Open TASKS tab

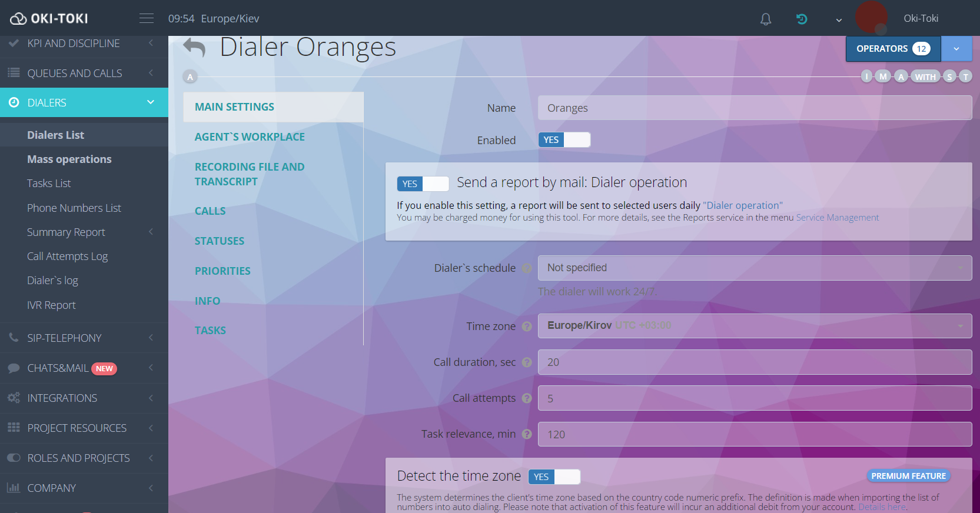(x=210, y=331)
